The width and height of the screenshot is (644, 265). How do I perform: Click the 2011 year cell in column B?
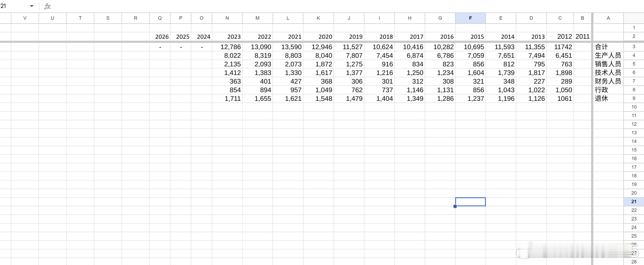click(x=582, y=37)
